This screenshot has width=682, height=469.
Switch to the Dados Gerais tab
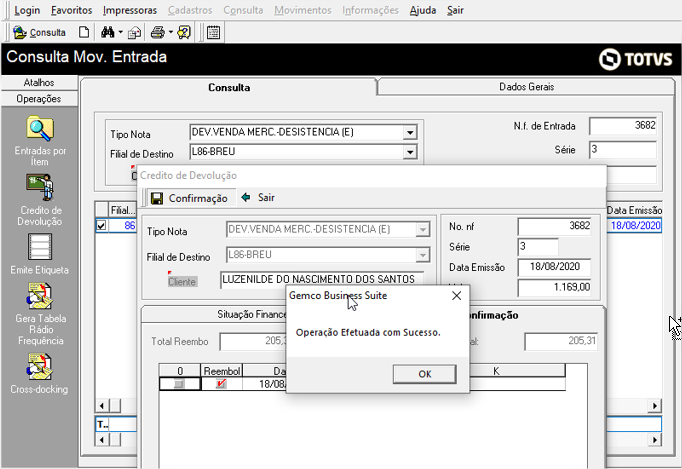tap(526, 87)
